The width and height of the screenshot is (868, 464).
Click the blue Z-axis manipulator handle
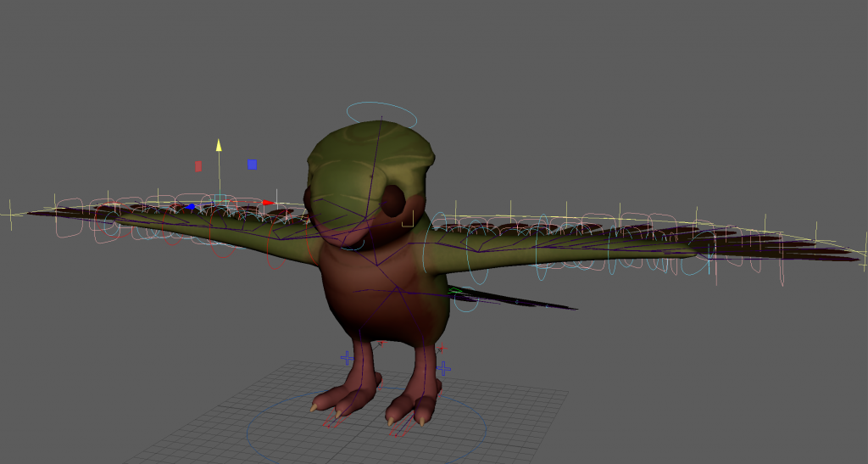192,207
